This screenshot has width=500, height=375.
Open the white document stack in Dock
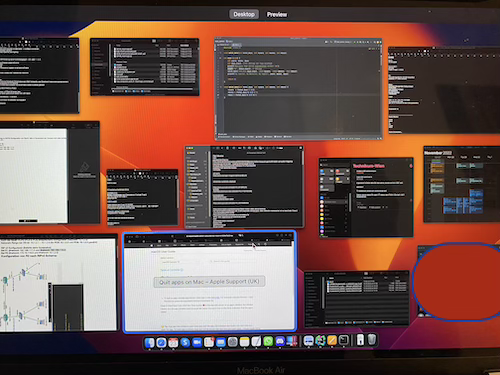pyautogui.click(x=360, y=340)
